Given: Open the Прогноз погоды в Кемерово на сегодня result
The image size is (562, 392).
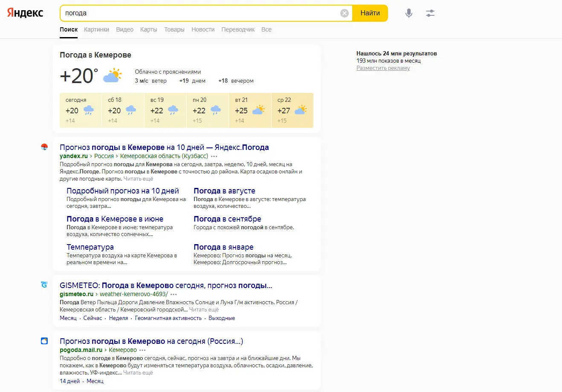Looking at the screenshot, I should click(x=151, y=341).
